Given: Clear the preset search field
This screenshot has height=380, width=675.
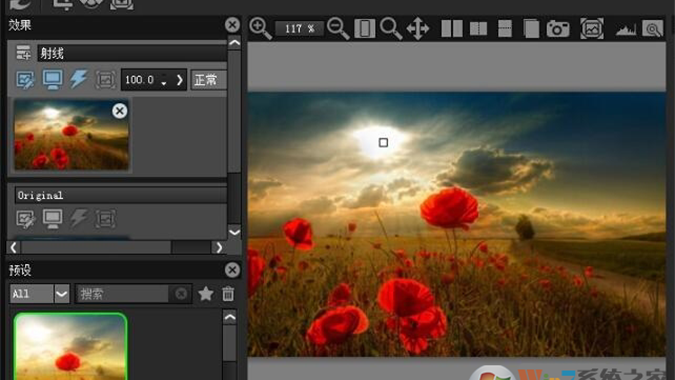Looking at the screenshot, I should [x=181, y=294].
